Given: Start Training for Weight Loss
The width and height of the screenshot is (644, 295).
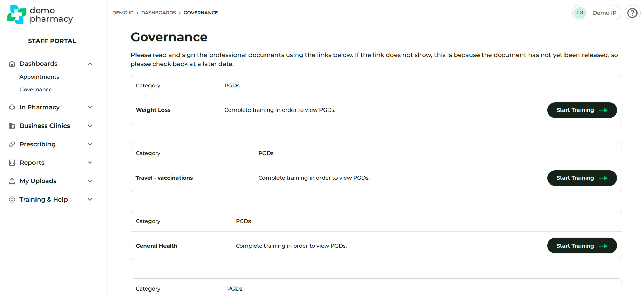Looking at the screenshot, I should 582,110.
